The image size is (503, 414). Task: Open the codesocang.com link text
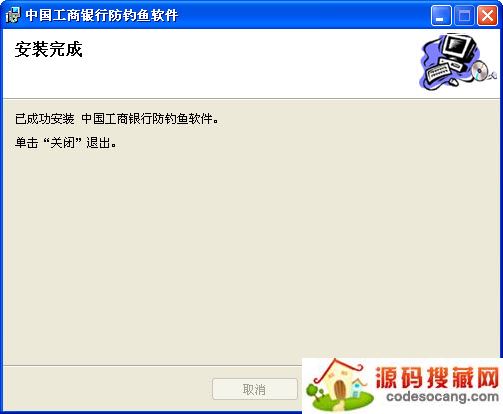coord(442,397)
